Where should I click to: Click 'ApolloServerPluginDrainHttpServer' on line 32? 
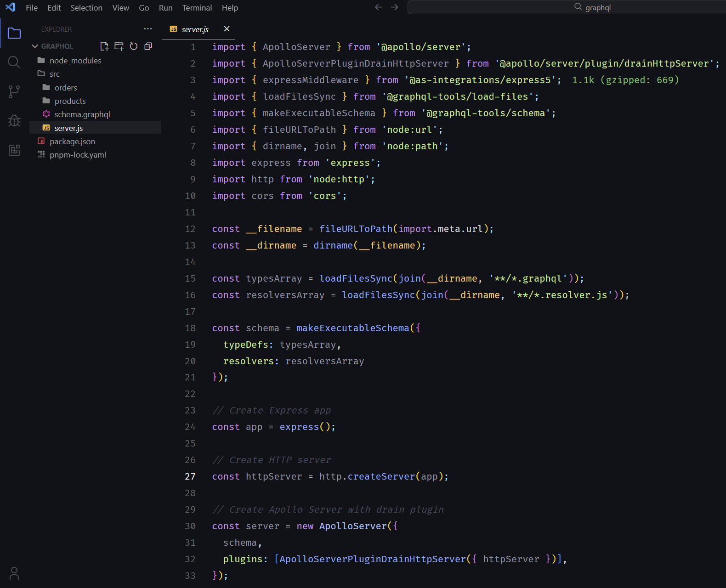point(373,559)
